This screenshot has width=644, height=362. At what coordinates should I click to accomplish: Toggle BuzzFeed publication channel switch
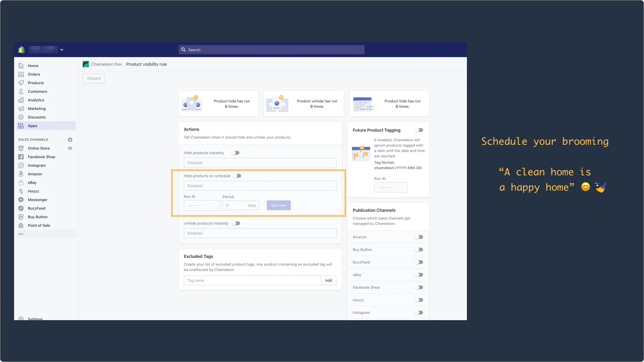419,262
